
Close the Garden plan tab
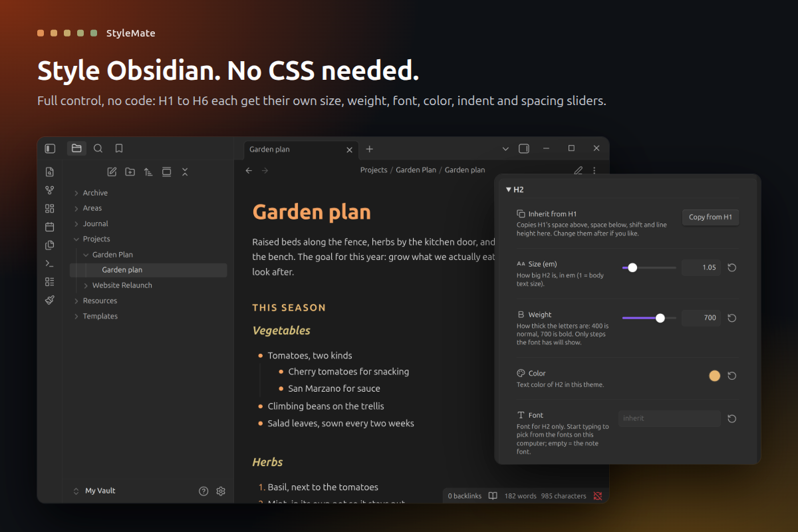[x=349, y=150]
